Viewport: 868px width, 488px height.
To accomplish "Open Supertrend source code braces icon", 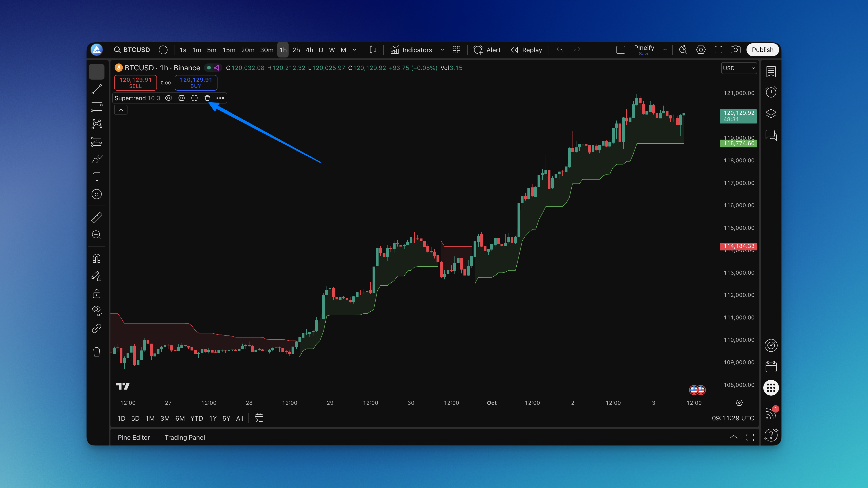I will pyautogui.click(x=194, y=98).
